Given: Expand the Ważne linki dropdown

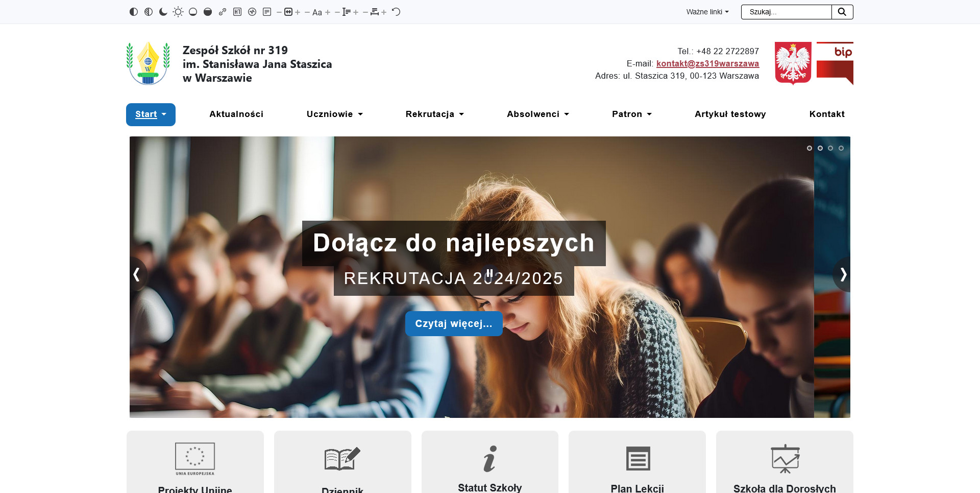Looking at the screenshot, I should (707, 12).
